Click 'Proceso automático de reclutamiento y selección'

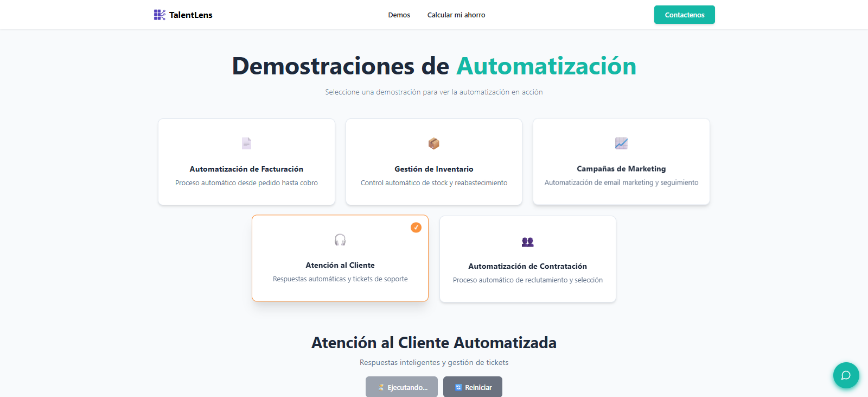(x=528, y=280)
